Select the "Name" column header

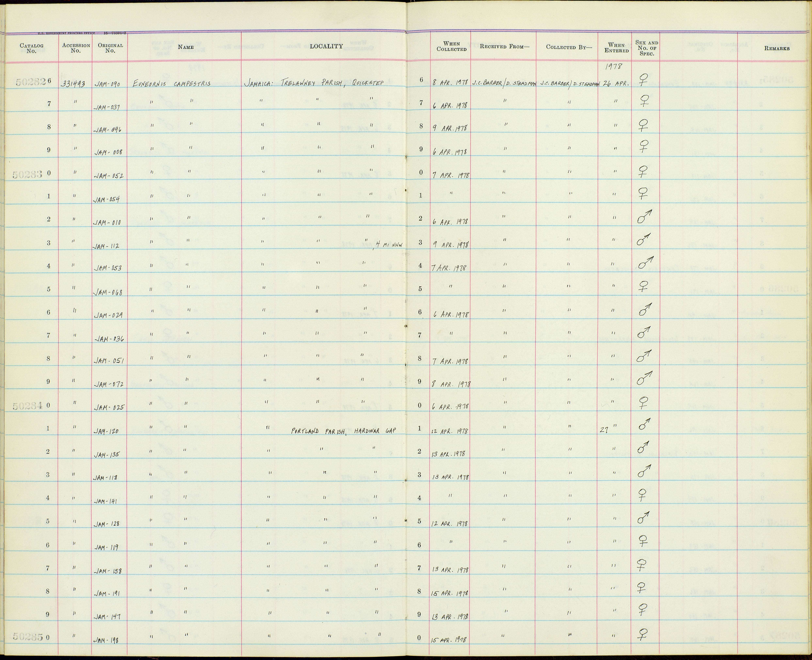[x=186, y=47]
